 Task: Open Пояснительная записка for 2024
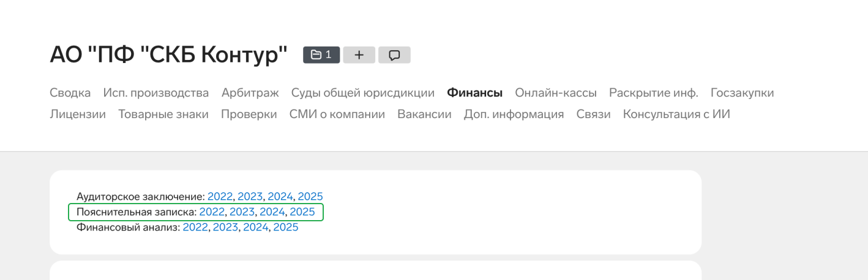(272, 212)
